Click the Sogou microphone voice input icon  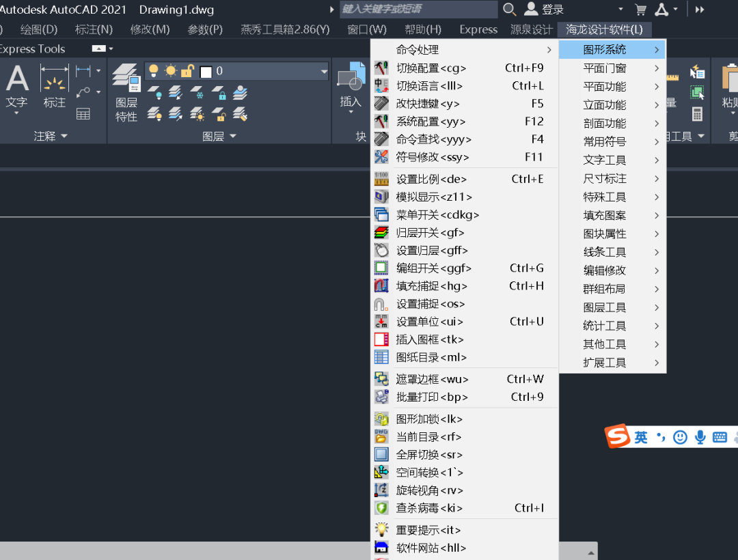tap(700, 438)
